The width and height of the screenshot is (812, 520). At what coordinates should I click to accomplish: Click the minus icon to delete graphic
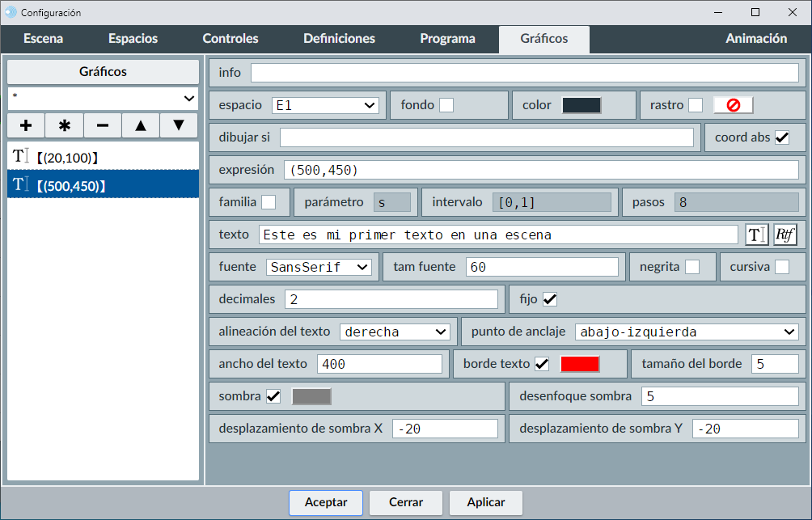point(103,125)
